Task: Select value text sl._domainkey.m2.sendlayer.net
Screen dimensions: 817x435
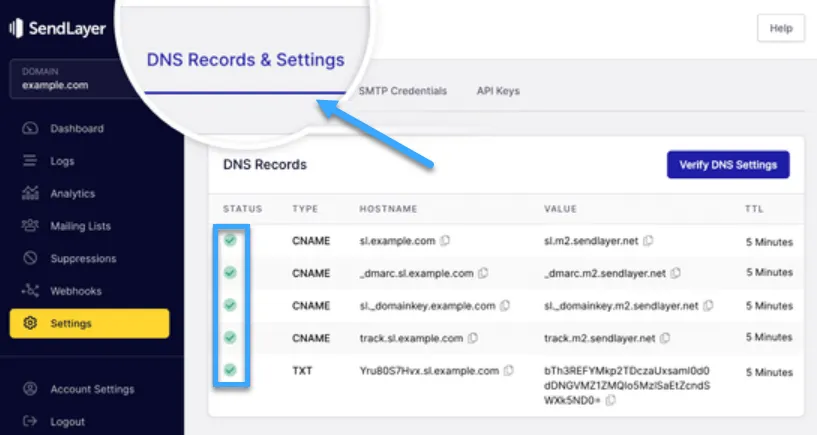Action: pyautogui.click(x=621, y=306)
